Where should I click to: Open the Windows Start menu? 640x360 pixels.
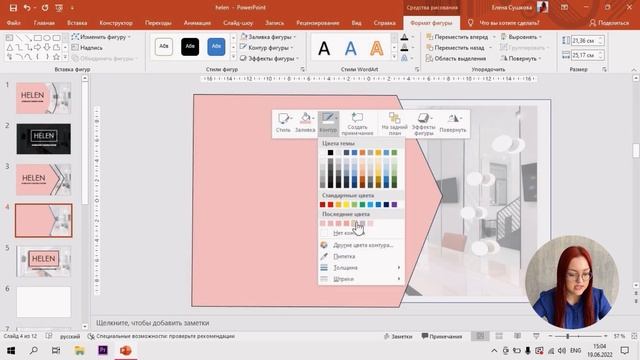click(x=11, y=351)
